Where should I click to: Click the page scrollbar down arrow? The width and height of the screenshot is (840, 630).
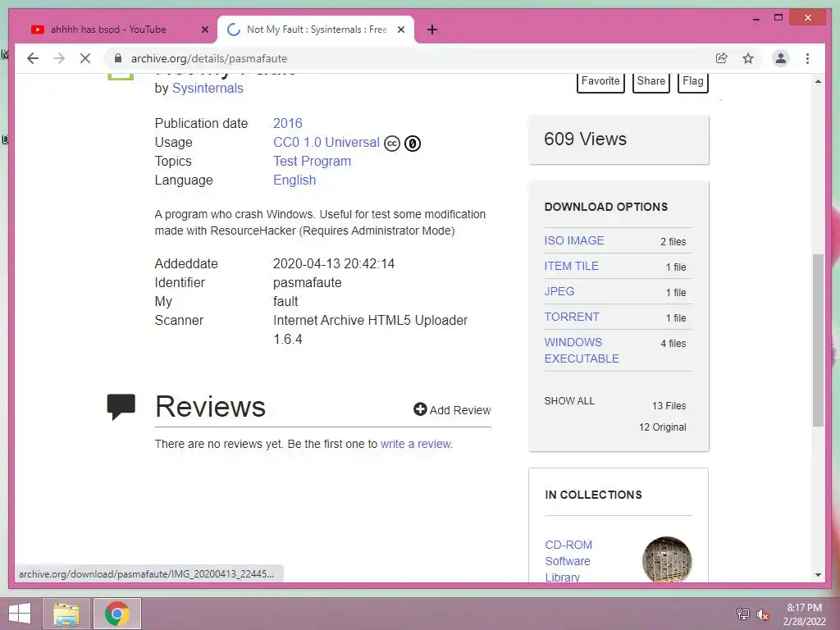point(818,575)
